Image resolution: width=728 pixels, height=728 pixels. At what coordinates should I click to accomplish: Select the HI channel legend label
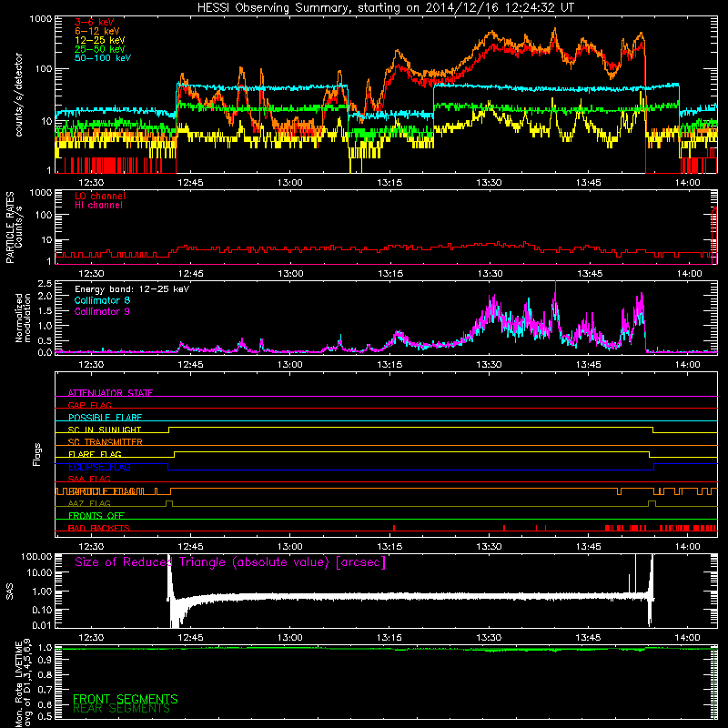coord(99,206)
